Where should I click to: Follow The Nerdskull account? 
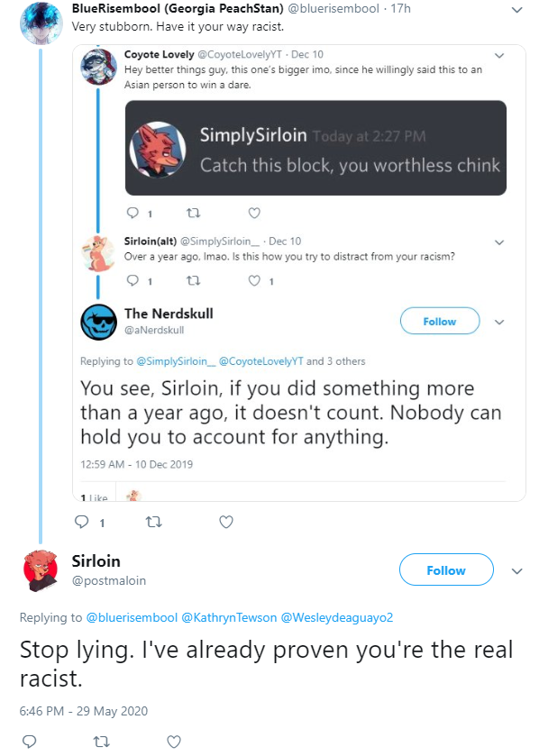[x=440, y=321]
